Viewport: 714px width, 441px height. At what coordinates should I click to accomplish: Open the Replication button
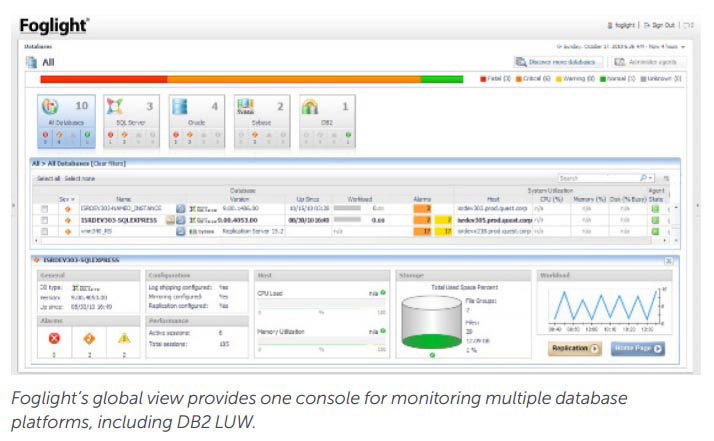pos(575,349)
